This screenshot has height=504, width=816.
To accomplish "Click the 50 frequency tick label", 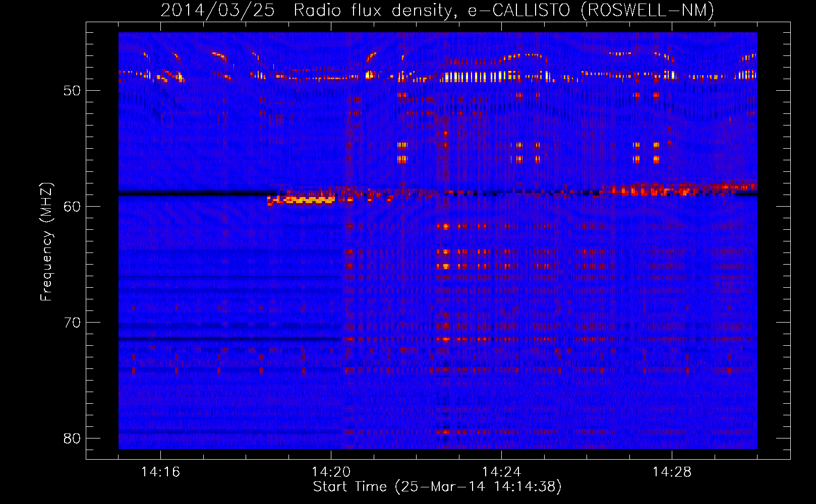I will tap(73, 91).
